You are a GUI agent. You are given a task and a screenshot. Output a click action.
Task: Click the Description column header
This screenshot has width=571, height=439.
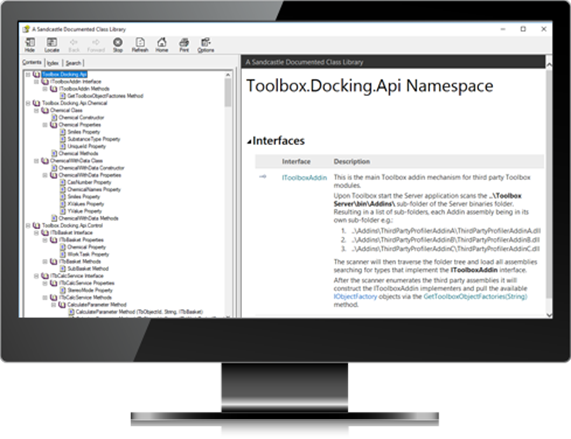point(351,162)
